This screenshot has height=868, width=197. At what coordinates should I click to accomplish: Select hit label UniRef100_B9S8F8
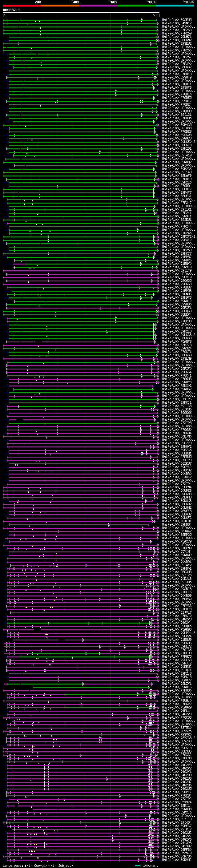[177, 88]
